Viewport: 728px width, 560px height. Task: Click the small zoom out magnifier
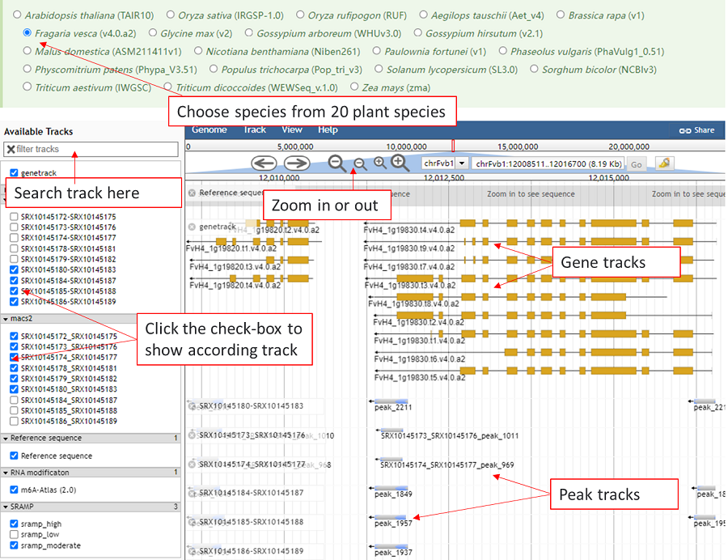pos(360,163)
